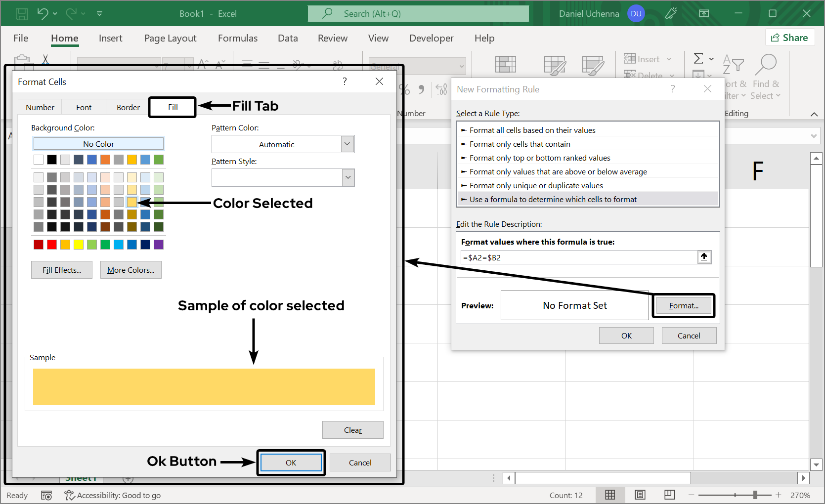The image size is (825, 504).
Task: Select Page Break Preview view icon
Action: click(x=670, y=495)
